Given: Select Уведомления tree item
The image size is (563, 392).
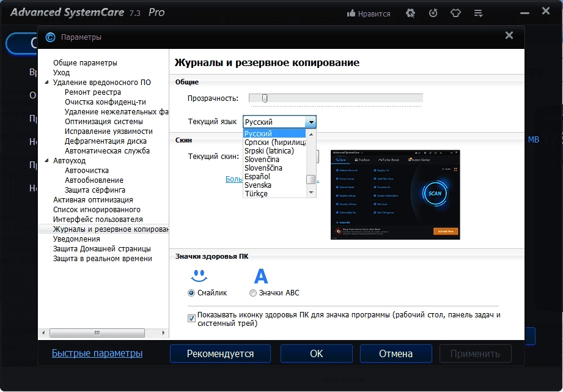Looking at the screenshot, I should (76, 239).
